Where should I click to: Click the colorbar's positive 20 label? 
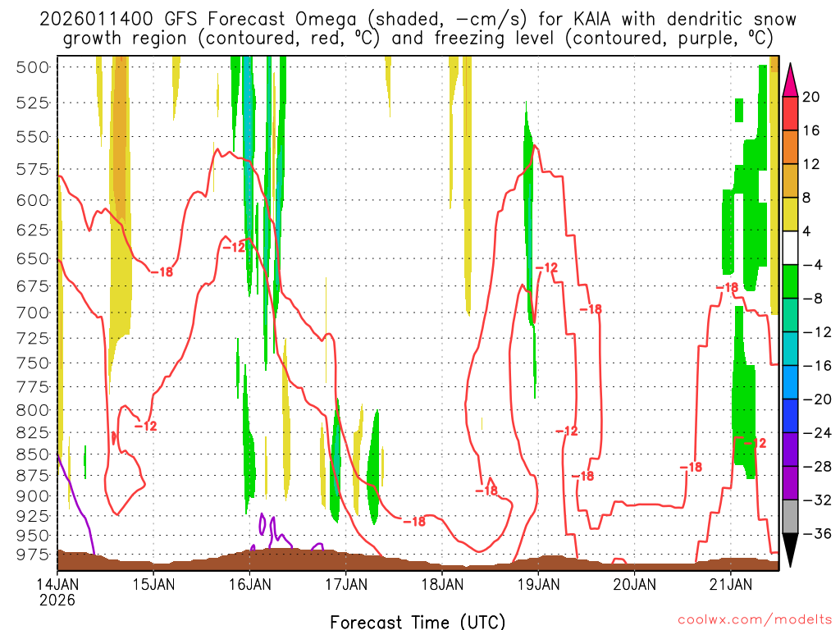(x=811, y=97)
